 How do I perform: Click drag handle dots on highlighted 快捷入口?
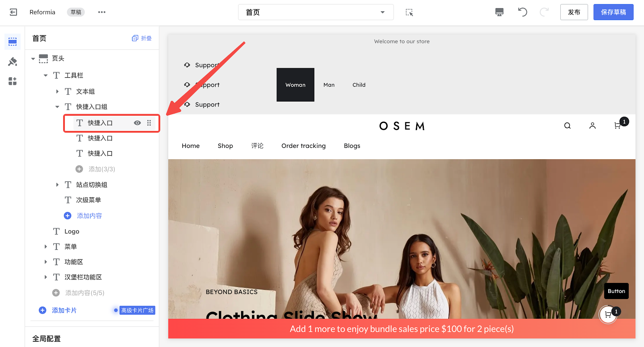[x=149, y=123]
